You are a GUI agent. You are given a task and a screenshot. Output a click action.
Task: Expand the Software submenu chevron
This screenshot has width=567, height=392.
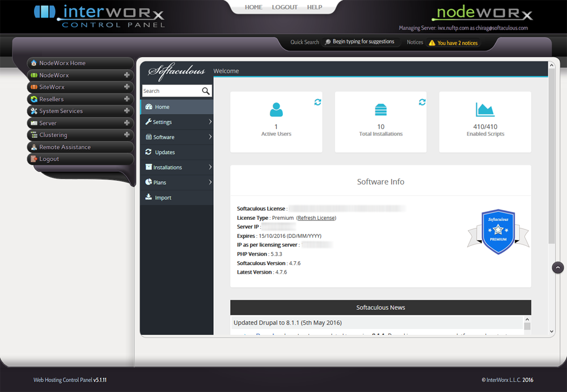pyautogui.click(x=210, y=137)
